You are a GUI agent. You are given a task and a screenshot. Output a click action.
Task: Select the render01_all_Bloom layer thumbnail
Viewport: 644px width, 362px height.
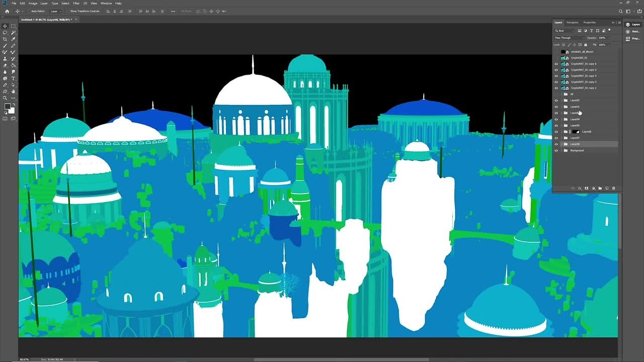click(563, 52)
